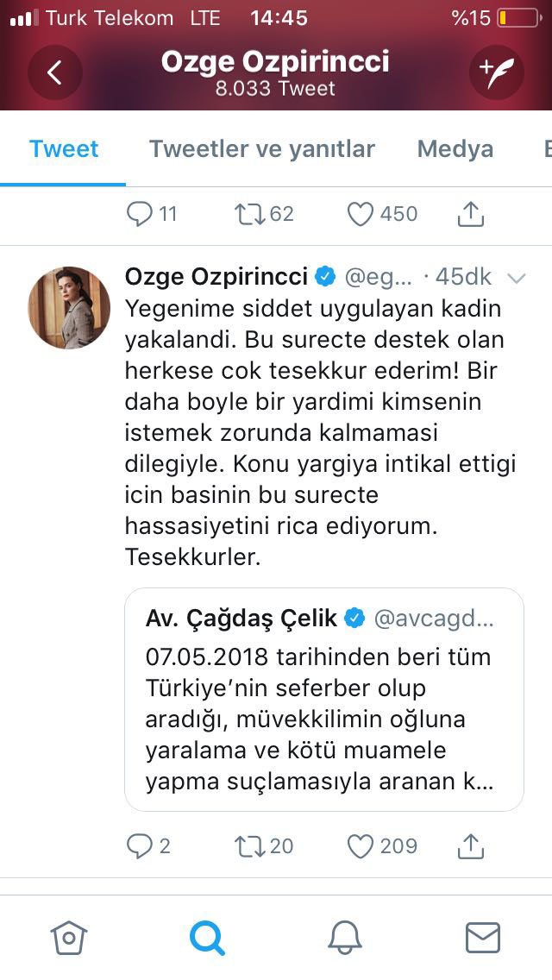Reply to Ozge Ozpirincci's tweet

(141, 213)
